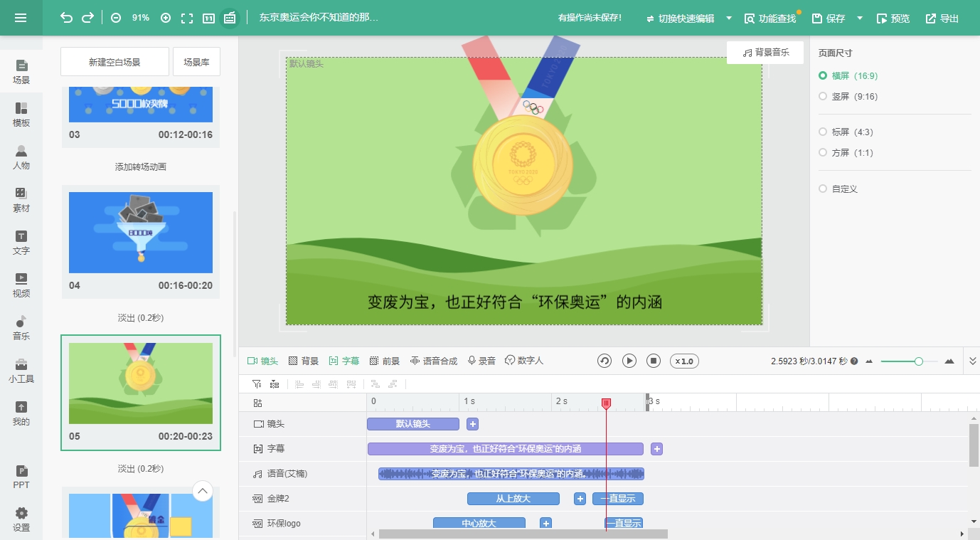The width and height of the screenshot is (980, 540).
Task: Open 素材 materials panel
Action: pos(21,200)
